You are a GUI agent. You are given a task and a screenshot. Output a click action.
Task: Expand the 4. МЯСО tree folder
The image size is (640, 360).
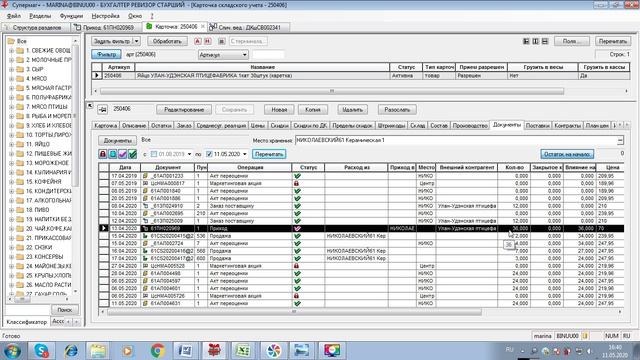click(x=11, y=79)
